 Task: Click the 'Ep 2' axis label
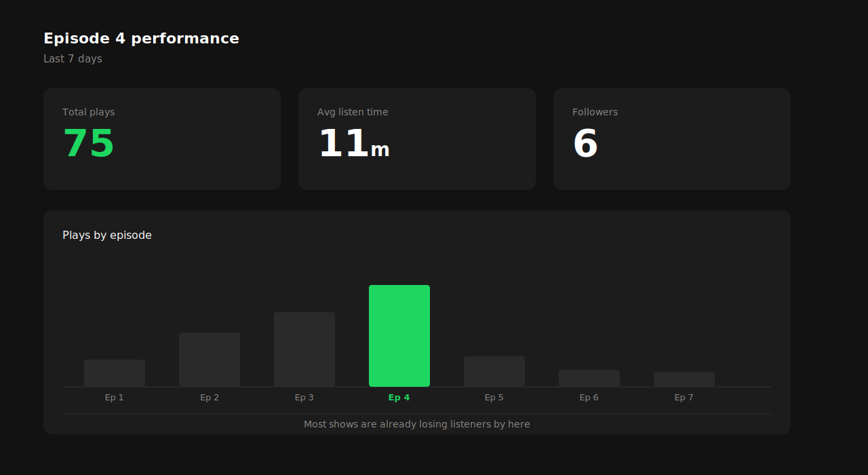210,398
